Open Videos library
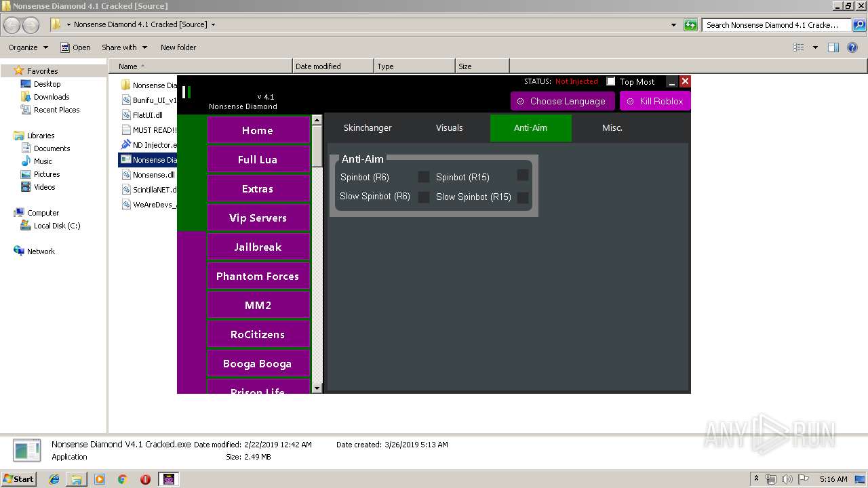The width and height of the screenshot is (868, 488). click(x=45, y=187)
